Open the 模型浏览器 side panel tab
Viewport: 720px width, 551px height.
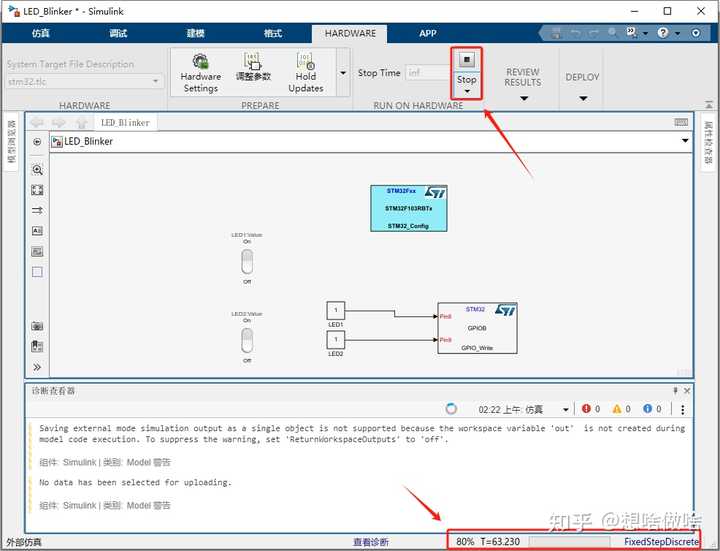point(11,141)
